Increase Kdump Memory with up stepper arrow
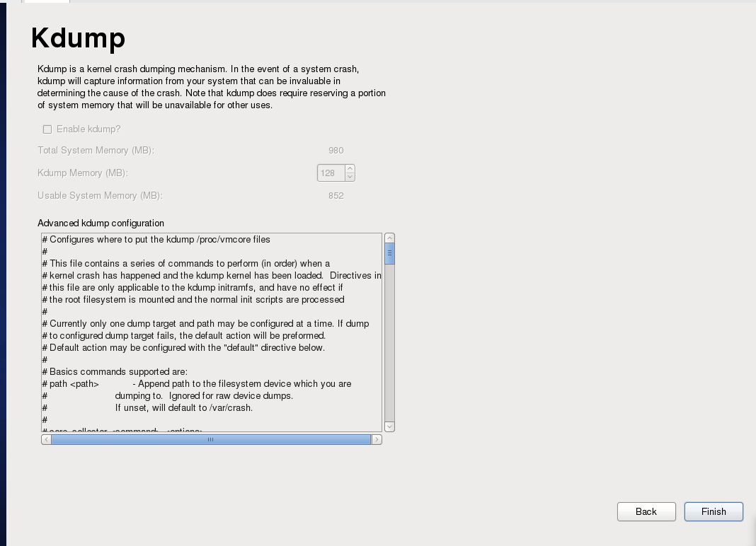Viewport: 756px width, 546px height. pyautogui.click(x=350, y=168)
